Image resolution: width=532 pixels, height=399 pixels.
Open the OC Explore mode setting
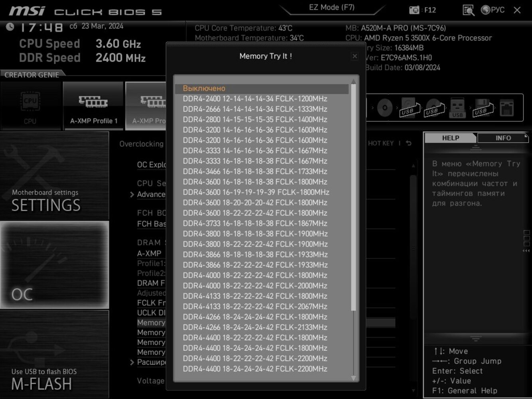(152, 165)
